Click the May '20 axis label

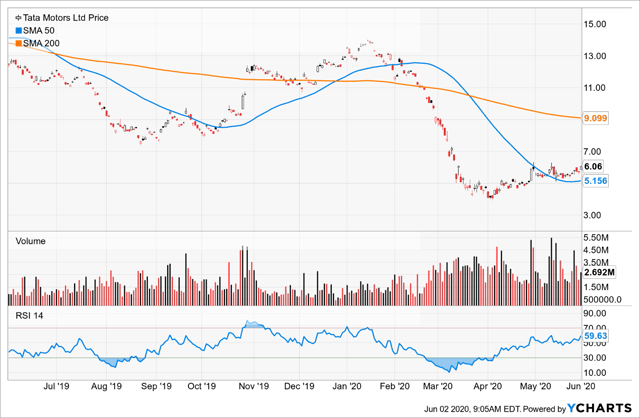[x=535, y=386]
